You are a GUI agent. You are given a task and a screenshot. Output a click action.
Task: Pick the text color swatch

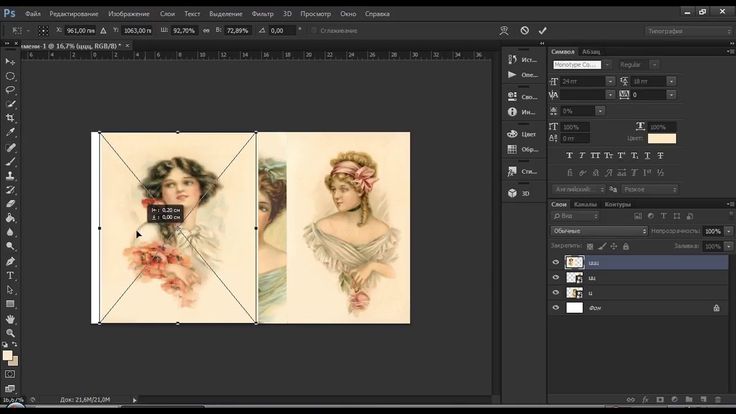pos(662,139)
